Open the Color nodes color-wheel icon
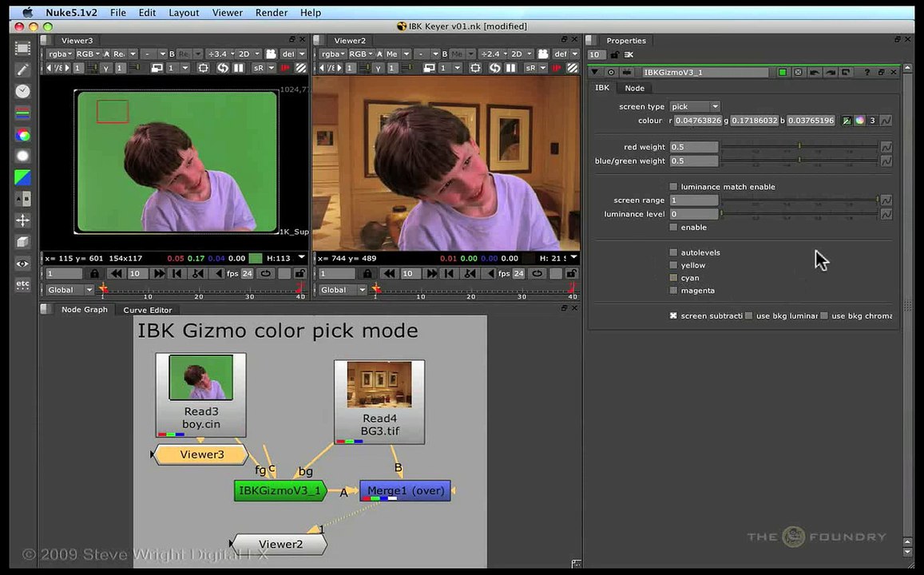This screenshot has width=924, height=575. [22, 135]
